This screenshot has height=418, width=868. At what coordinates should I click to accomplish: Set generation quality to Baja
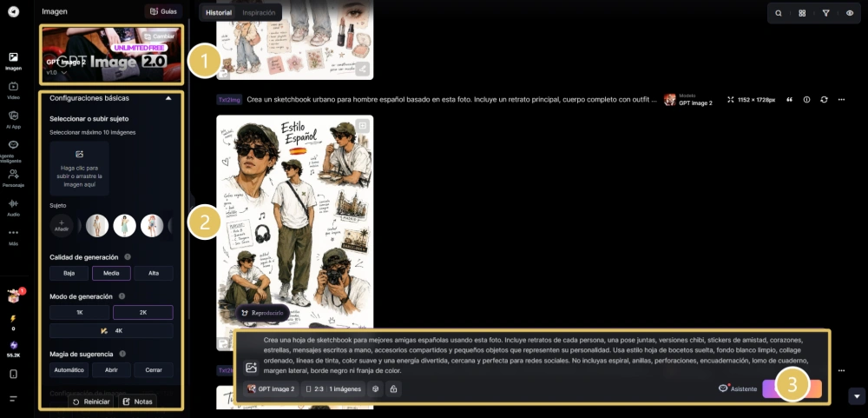69,273
